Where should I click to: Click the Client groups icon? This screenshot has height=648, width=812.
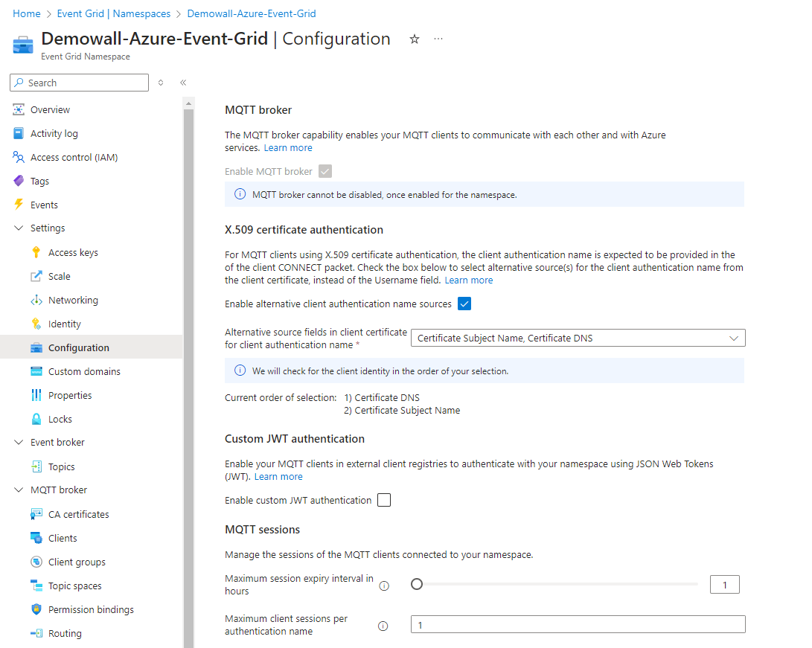pos(36,562)
